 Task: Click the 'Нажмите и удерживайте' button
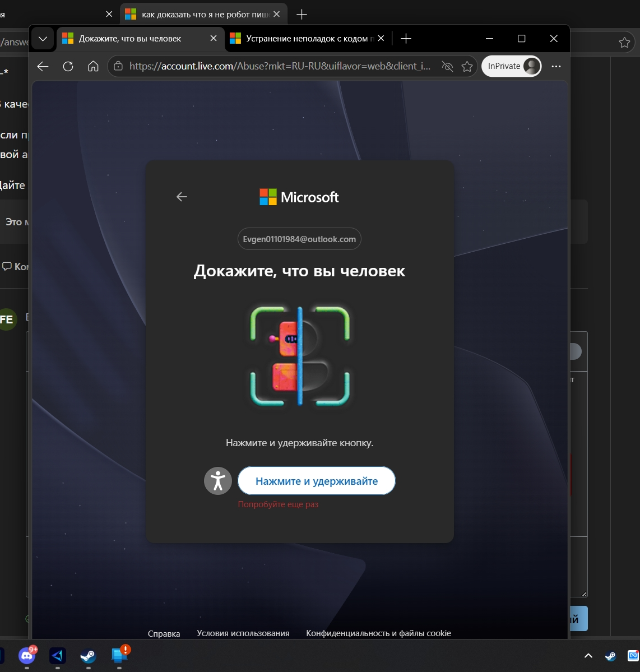pyautogui.click(x=316, y=481)
